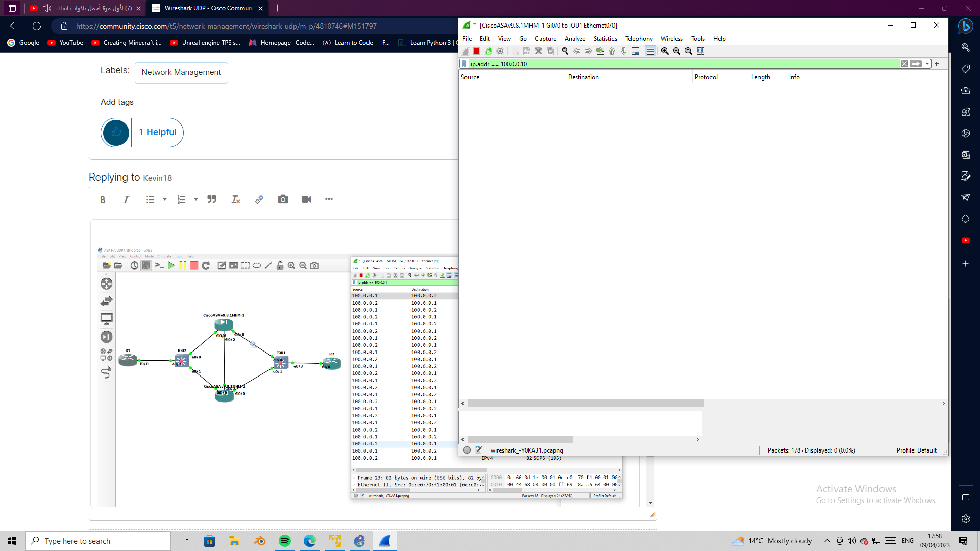
Task: Zoom in on the packet list
Action: point(665,51)
